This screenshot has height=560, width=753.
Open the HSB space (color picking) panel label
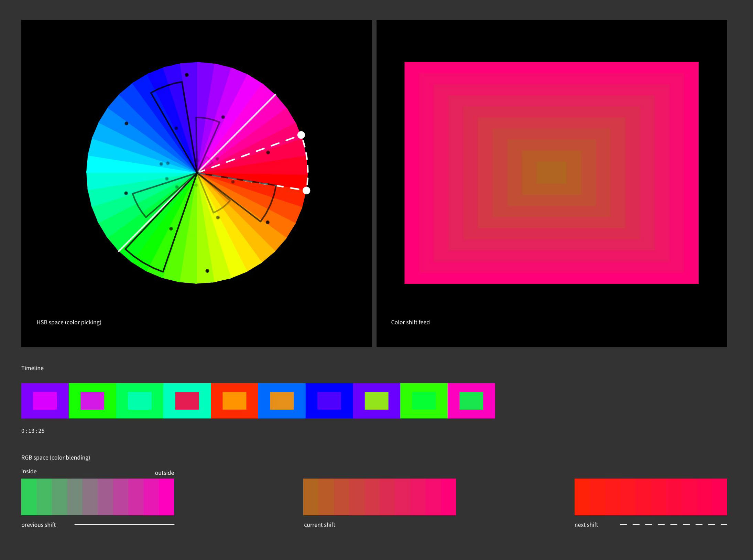coord(69,322)
